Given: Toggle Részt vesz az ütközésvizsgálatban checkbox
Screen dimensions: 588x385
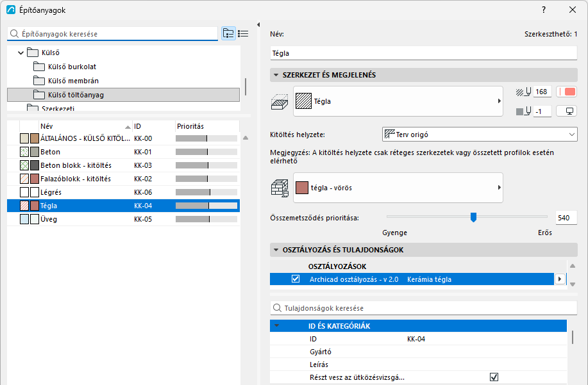Looking at the screenshot, I should (494, 377).
